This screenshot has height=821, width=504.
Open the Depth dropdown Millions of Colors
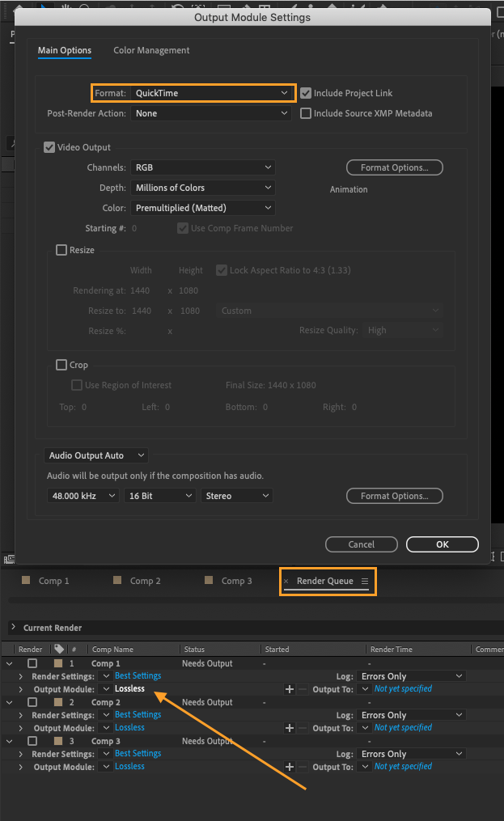pyautogui.click(x=203, y=188)
